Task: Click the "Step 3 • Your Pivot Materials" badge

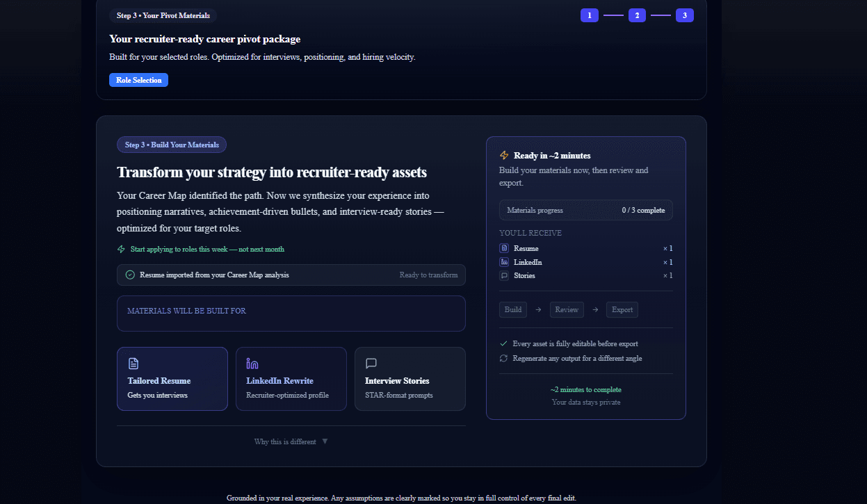Action: point(163,15)
